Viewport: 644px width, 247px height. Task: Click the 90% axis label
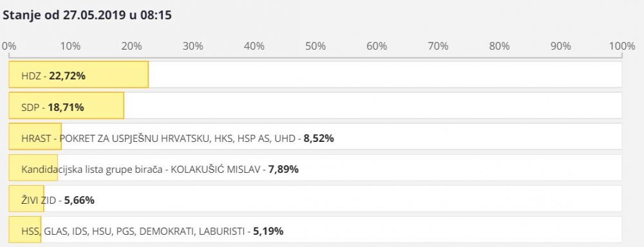tap(561, 46)
